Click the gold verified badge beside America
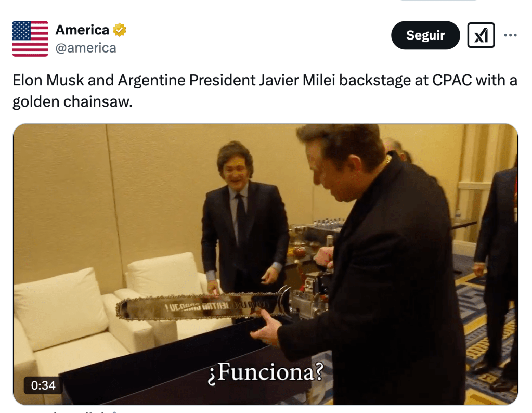This screenshot has width=532, height=413. (x=120, y=30)
